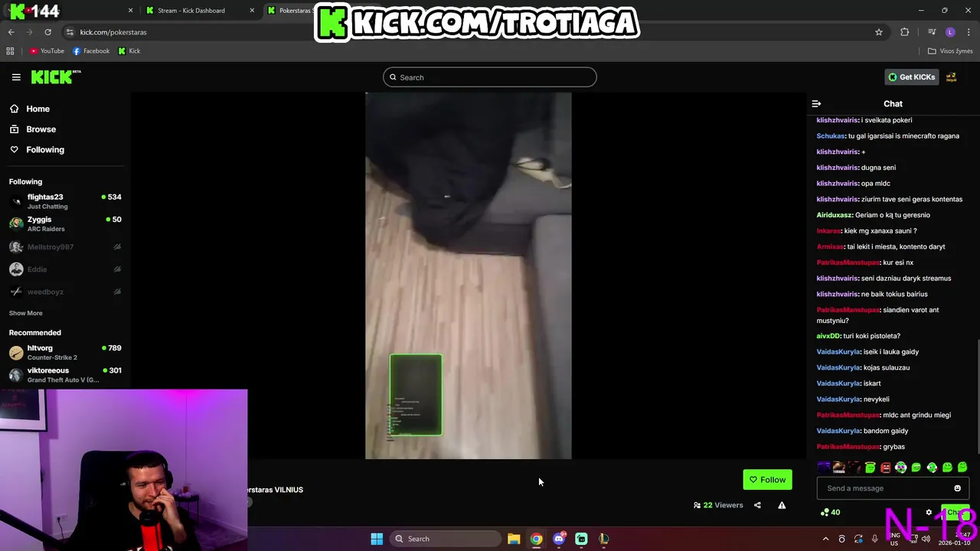This screenshot has height=551, width=980.
Task: Open Following in sidebar
Action: (x=38, y=150)
